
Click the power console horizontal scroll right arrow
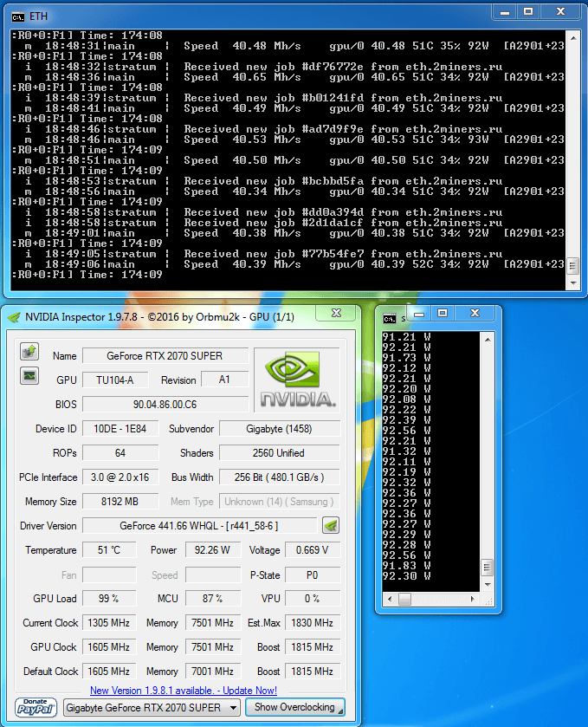pyautogui.click(x=475, y=599)
